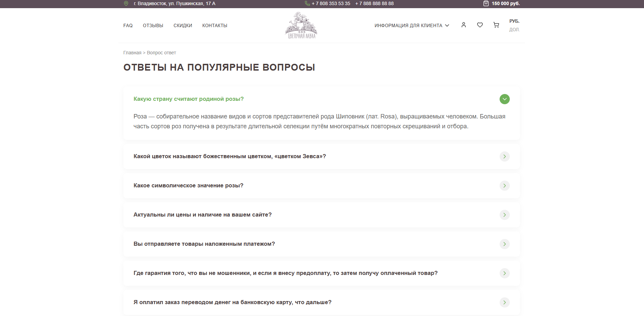This screenshot has height=316, width=644.
Task: Open the Отзывы menu item
Action: coord(153,25)
